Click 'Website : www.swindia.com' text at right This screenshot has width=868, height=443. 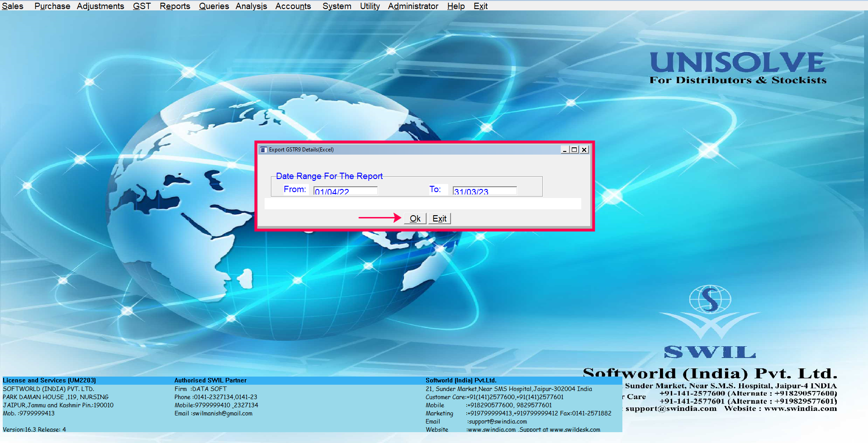(x=780, y=408)
